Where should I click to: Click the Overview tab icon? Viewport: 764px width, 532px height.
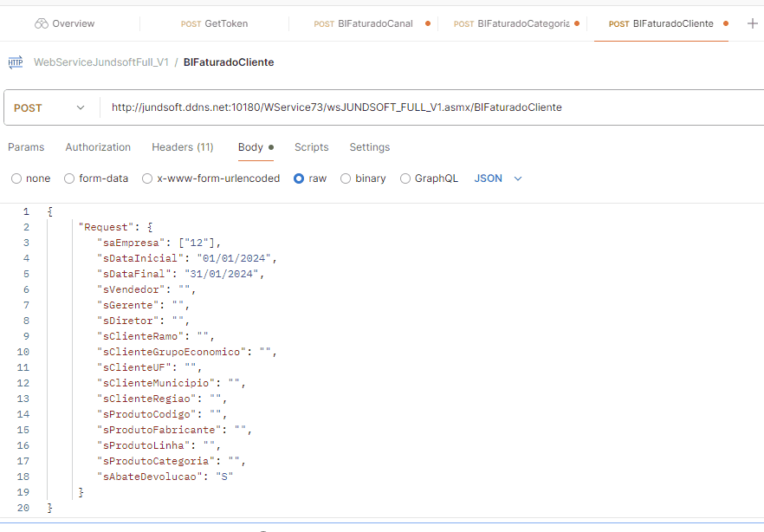click(x=42, y=23)
